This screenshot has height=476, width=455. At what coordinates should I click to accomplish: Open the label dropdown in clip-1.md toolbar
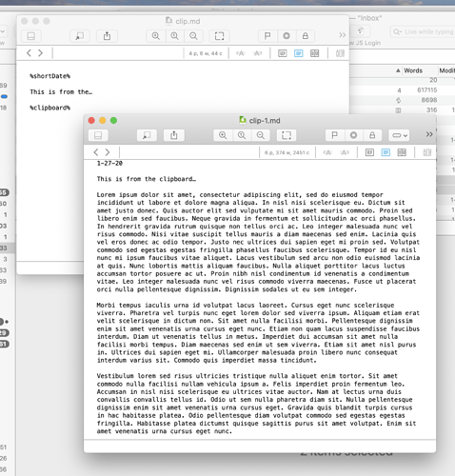point(399,135)
